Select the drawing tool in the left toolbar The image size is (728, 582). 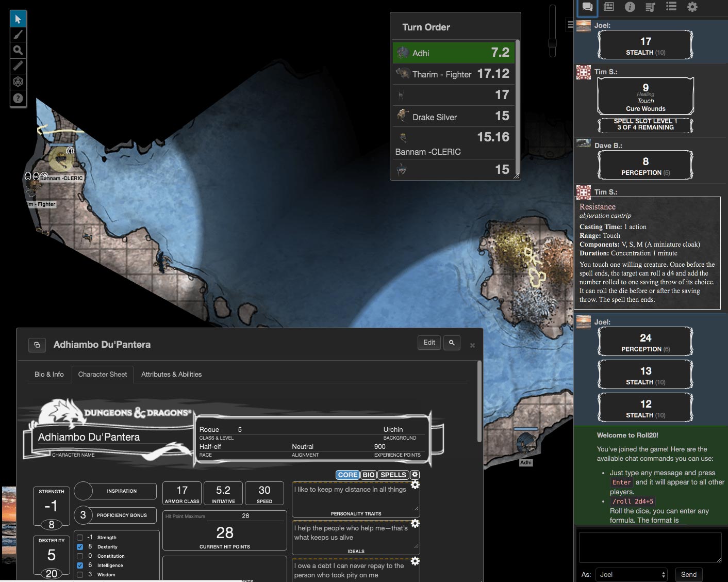click(18, 34)
